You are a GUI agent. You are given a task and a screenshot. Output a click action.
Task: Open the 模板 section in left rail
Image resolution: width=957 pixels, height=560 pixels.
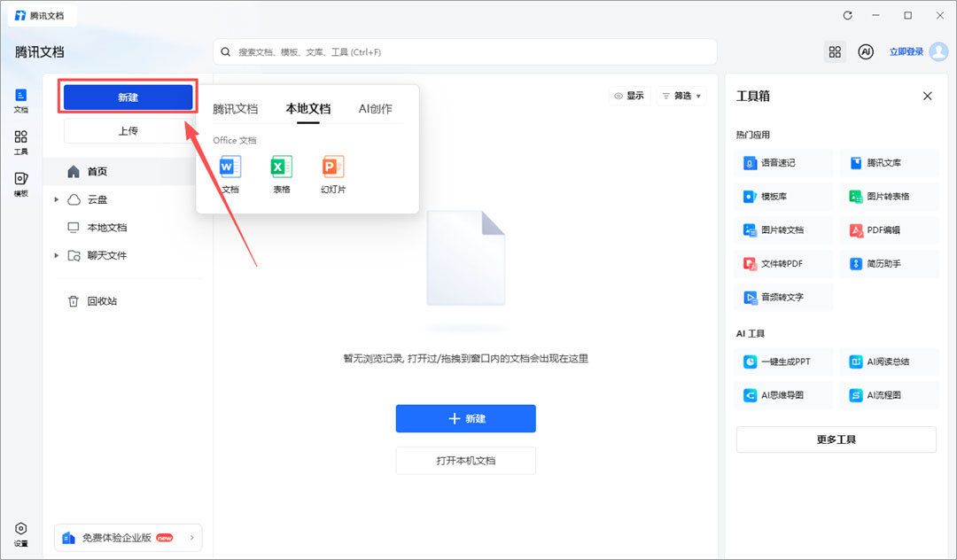point(20,184)
